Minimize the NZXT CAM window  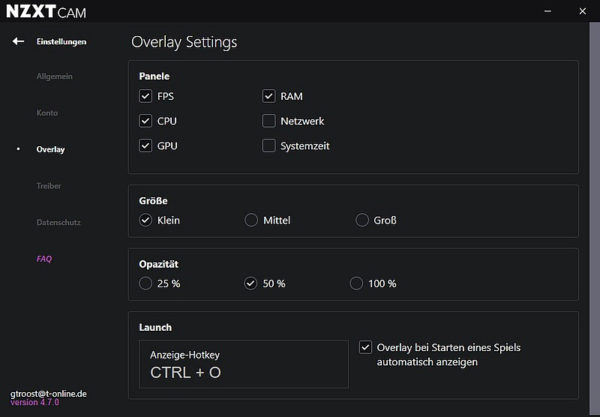click(548, 11)
